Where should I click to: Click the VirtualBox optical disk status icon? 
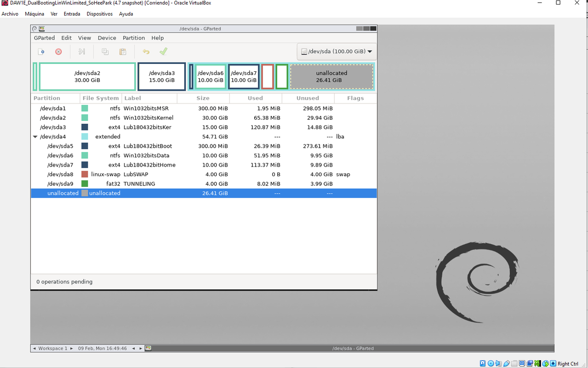click(491, 363)
